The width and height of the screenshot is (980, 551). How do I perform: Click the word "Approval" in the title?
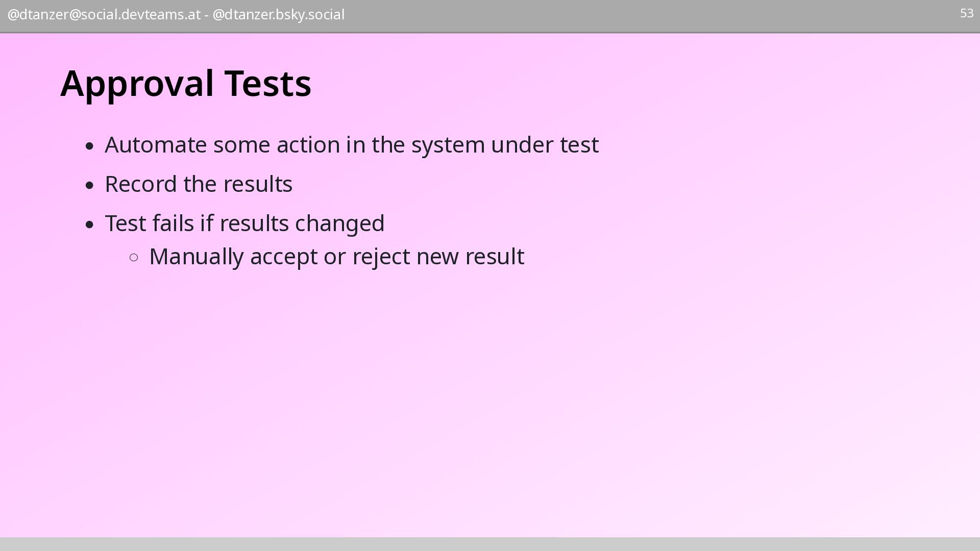click(x=137, y=83)
